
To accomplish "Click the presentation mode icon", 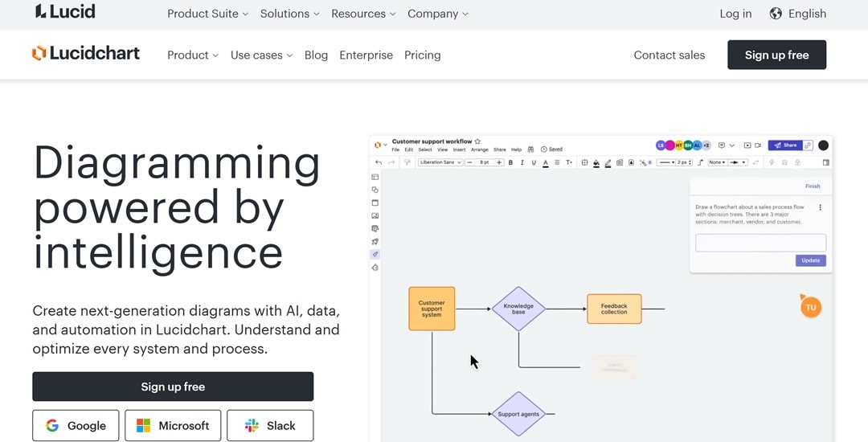I will pos(747,145).
